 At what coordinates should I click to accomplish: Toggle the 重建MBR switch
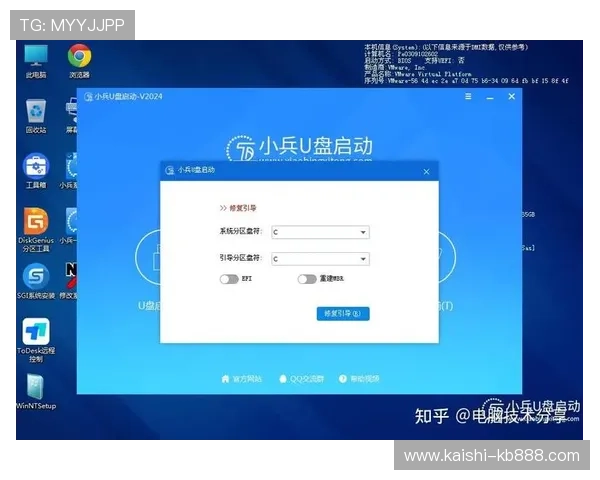coord(307,279)
